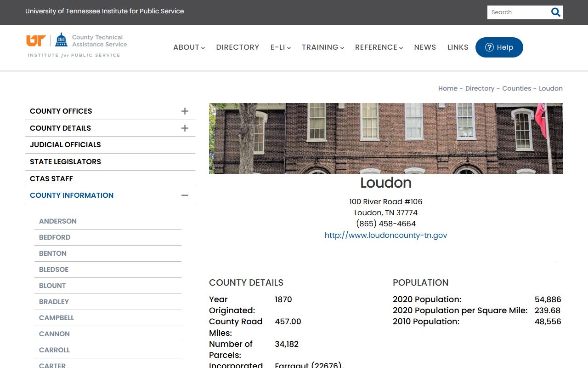Go to the NEWS menu item
Screen dimensions: 588x368
click(x=425, y=47)
